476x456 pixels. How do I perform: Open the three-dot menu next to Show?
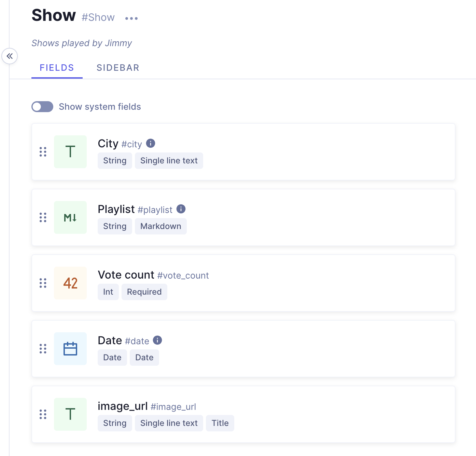click(x=131, y=18)
